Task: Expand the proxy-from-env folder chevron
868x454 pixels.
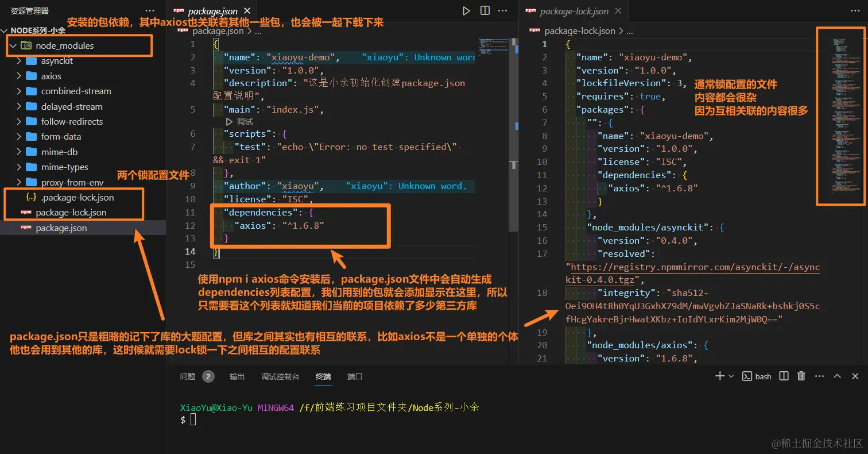Action: [x=19, y=183]
